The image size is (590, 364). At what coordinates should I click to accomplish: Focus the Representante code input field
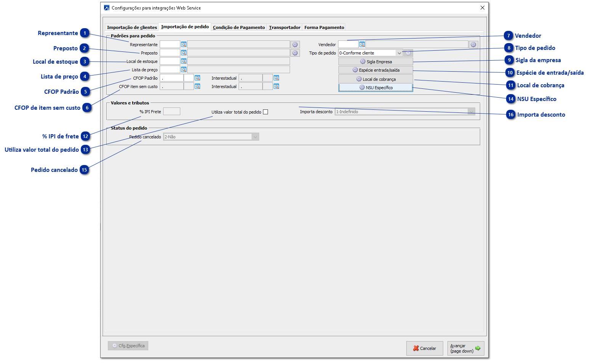pos(170,45)
